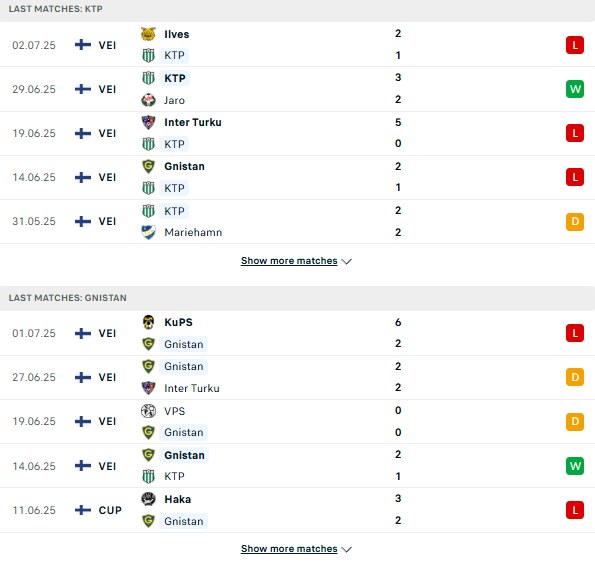Click Finland flag on the 02.07.25 match
The width and height of the screenshot is (595, 563).
pos(83,45)
